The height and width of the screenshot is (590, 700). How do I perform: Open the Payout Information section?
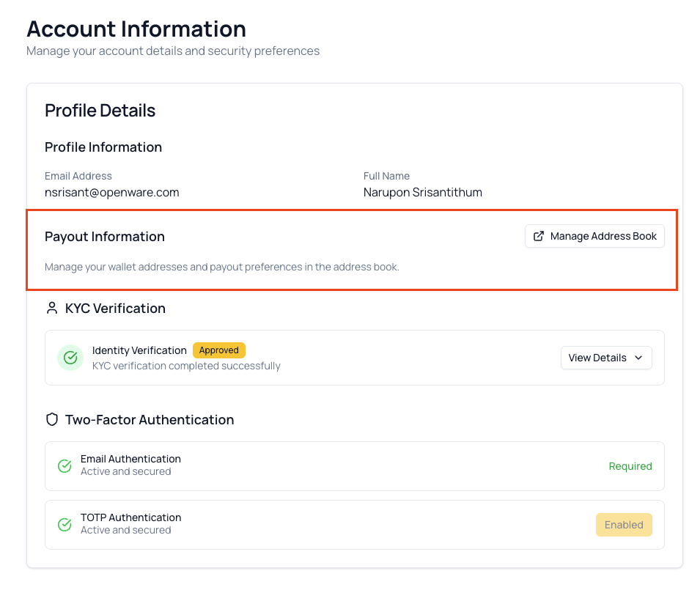coord(105,236)
